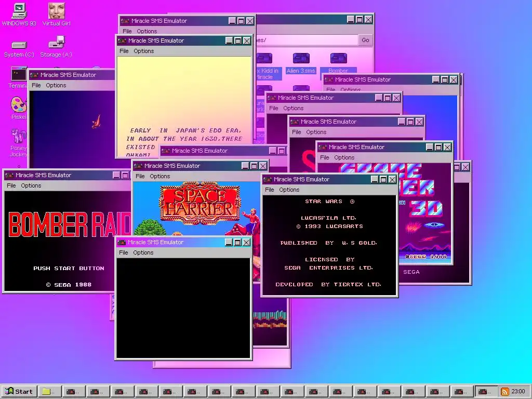This screenshot has width=532, height=399.
Task: Click the title bar icon of the Space Harrier window
Action: 138,166
